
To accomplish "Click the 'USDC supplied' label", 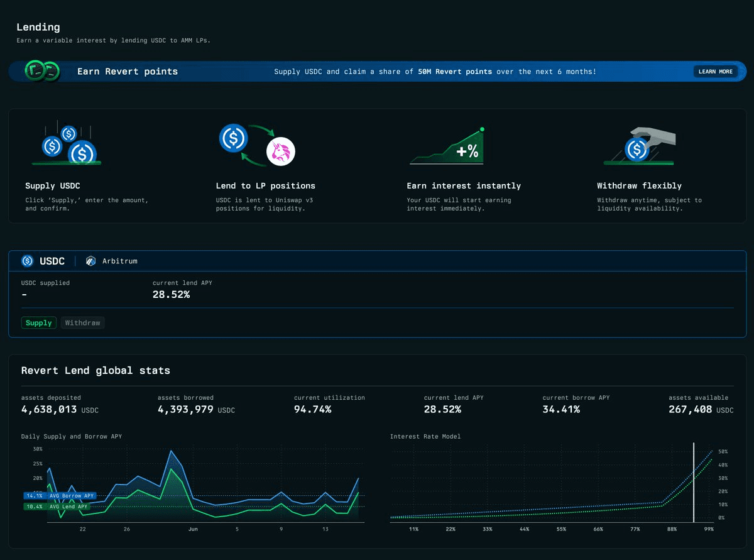I will [46, 283].
